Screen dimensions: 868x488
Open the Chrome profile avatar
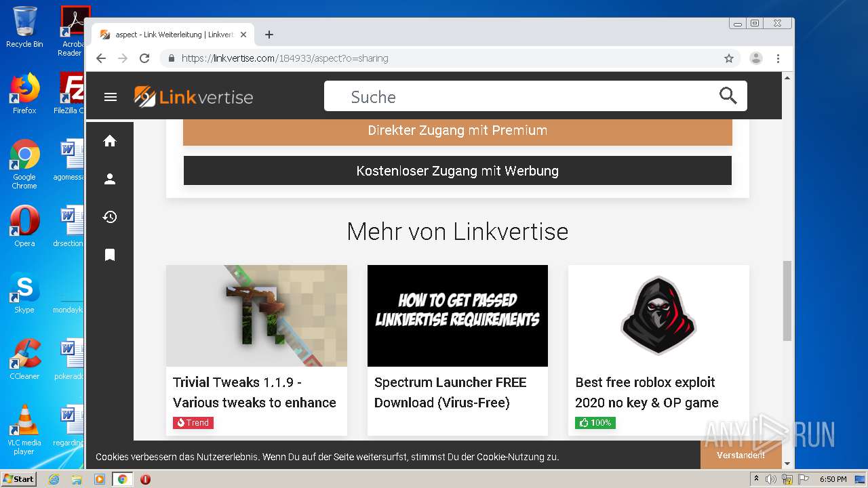coord(756,58)
